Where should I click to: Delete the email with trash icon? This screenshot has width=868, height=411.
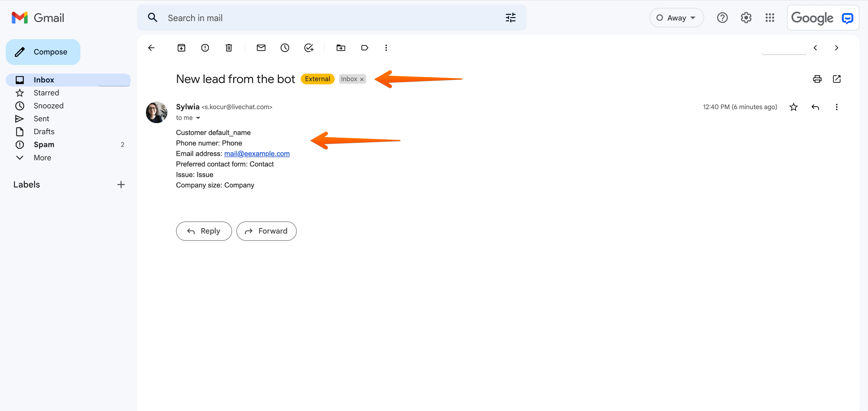229,48
